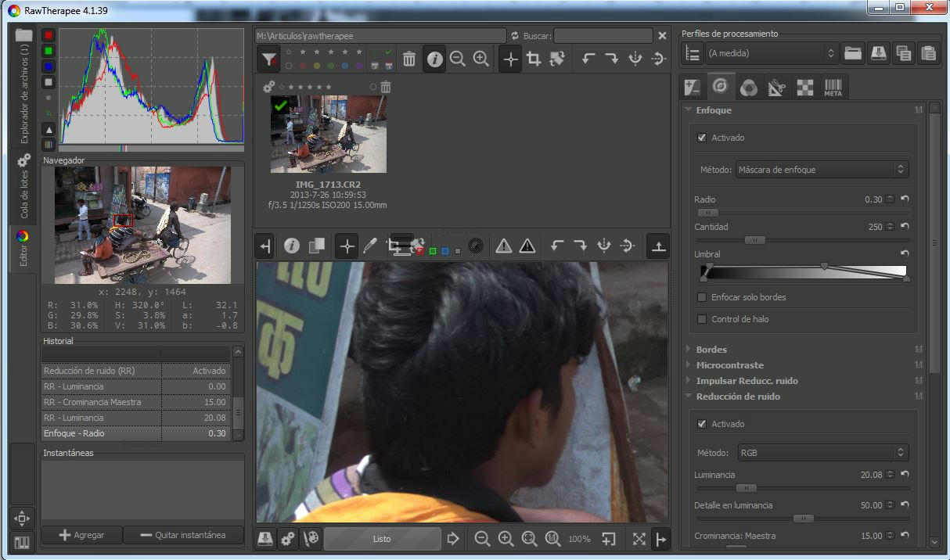This screenshot has width=950, height=560.
Task: Select the crop tool in file browser toolbar
Action: pyautogui.click(x=534, y=59)
